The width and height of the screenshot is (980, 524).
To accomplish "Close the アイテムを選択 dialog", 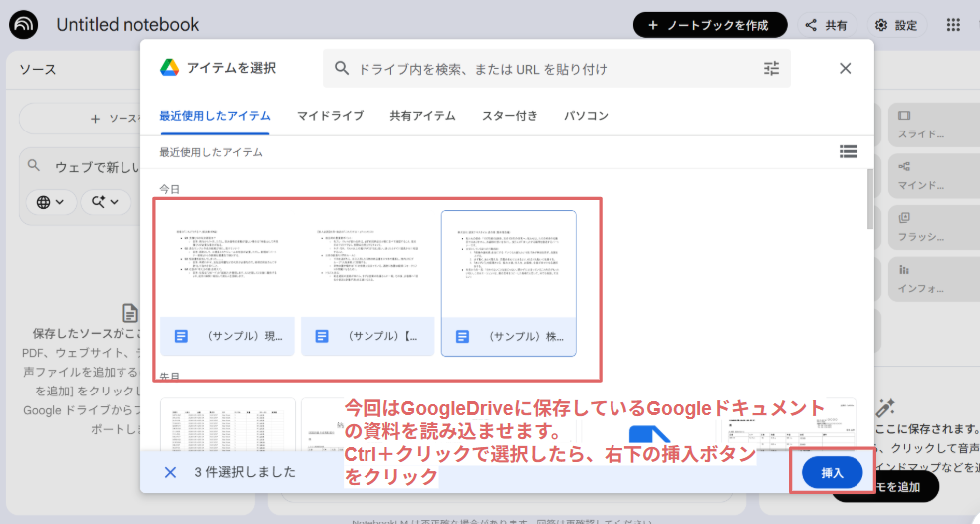I will [x=845, y=68].
